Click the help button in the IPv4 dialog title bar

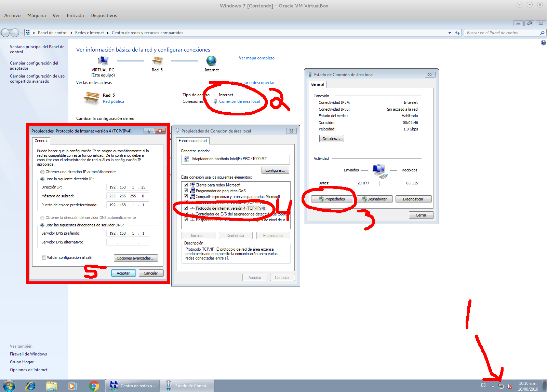(149, 131)
